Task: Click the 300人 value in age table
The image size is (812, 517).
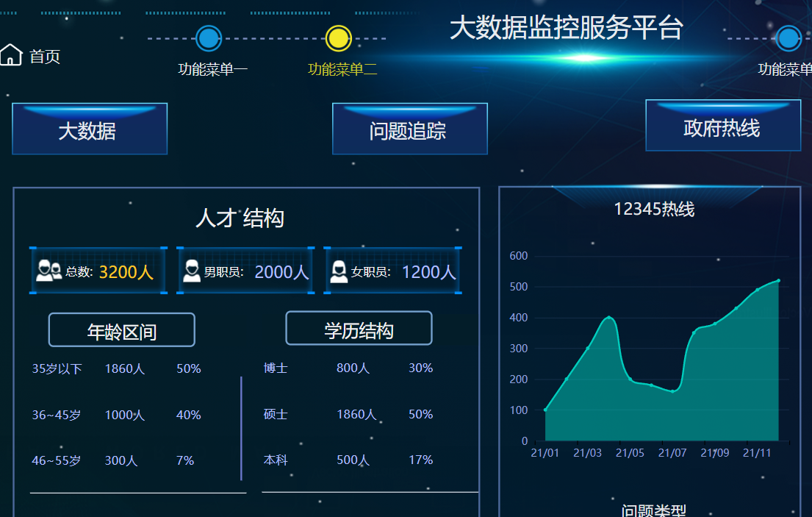Action: [121, 460]
